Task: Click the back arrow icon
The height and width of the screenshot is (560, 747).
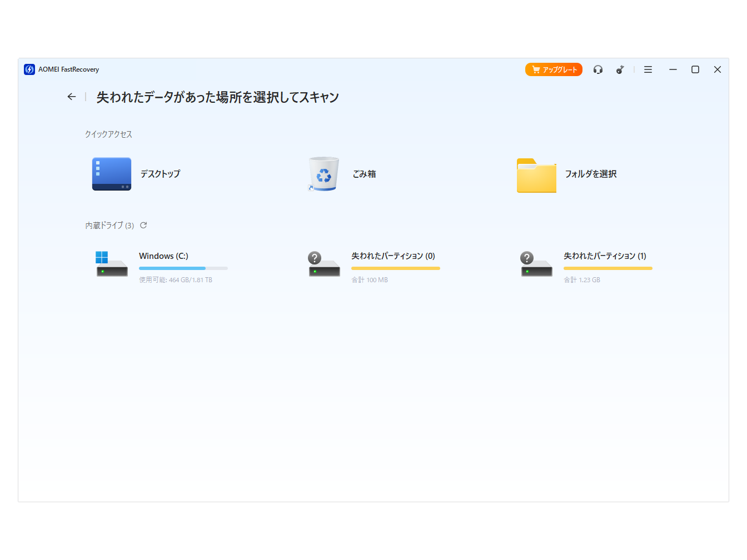Action: (71, 97)
